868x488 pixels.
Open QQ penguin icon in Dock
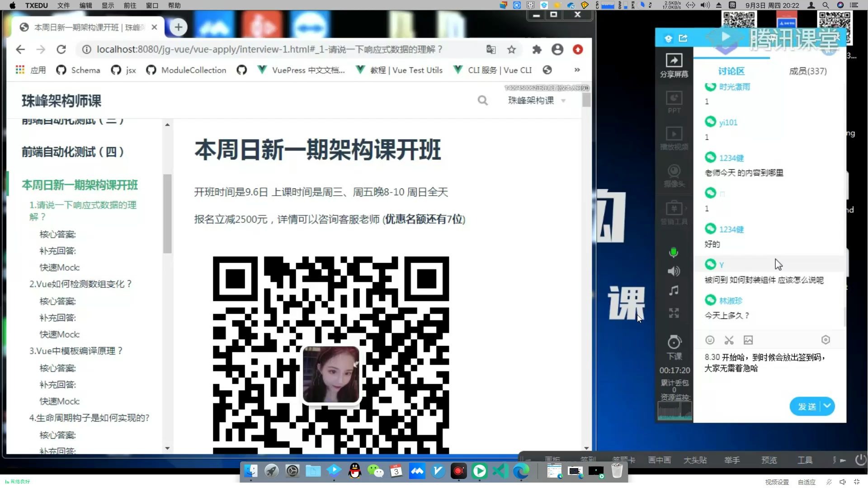[x=355, y=471]
